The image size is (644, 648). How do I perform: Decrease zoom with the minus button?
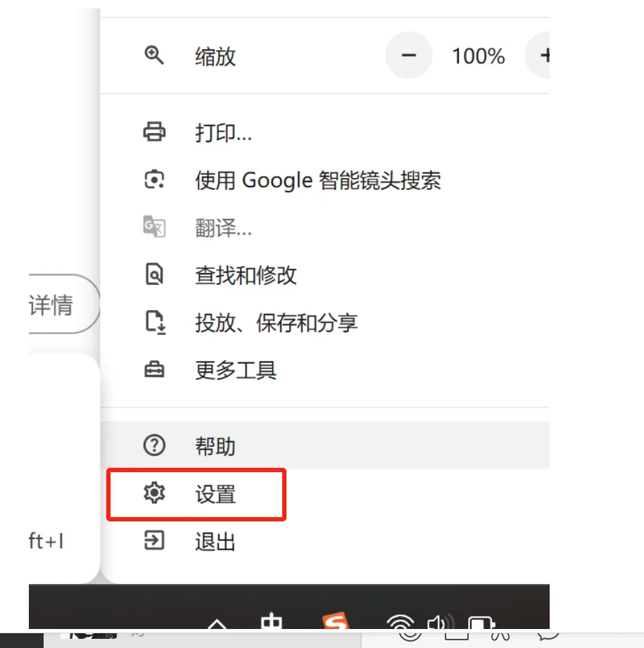(x=409, y=56)
